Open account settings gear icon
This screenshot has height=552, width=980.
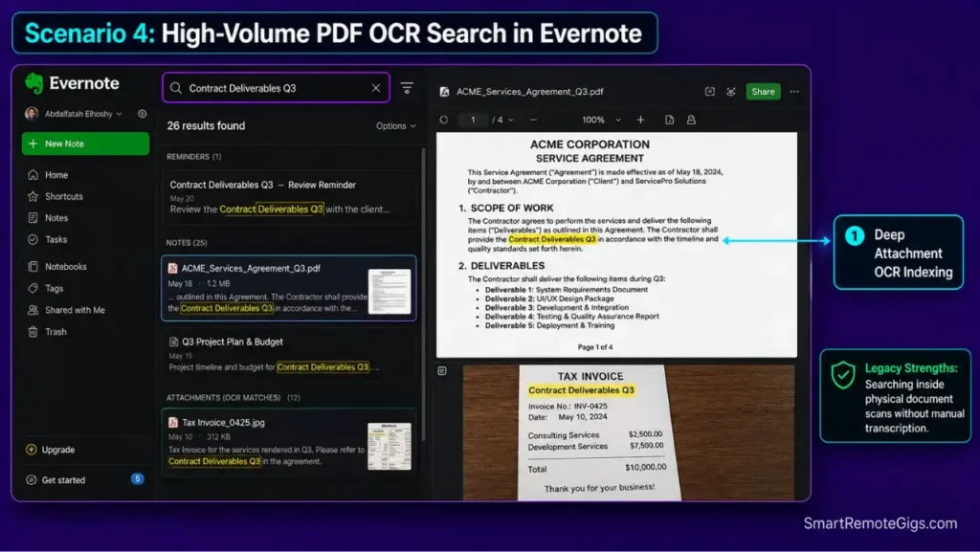point(143,114)
